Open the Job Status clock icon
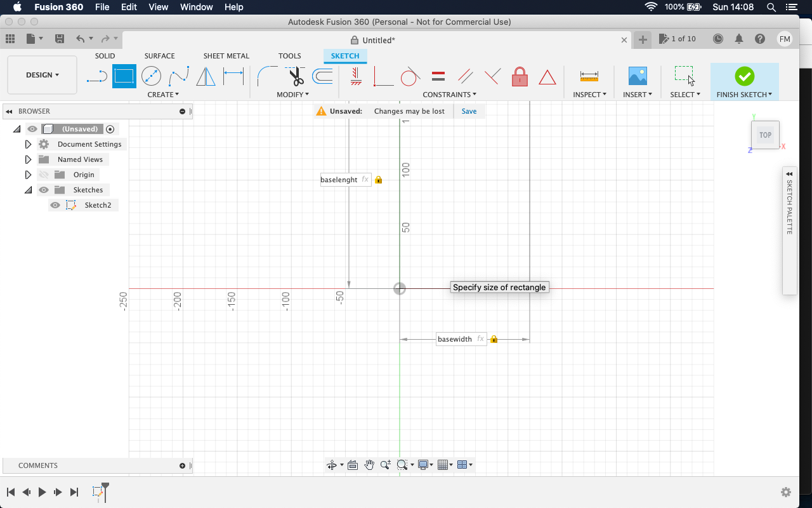This screenshot has width=812, height=508. (718, 39)
